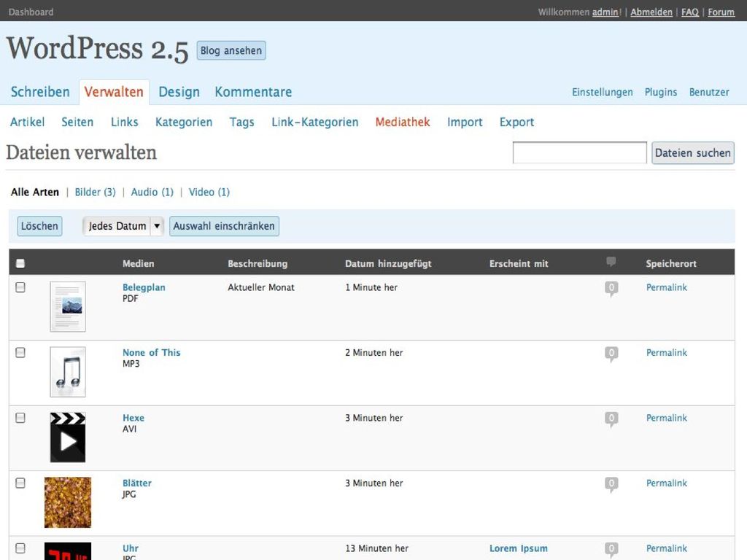Click the Hexe video clapperboard icon
Screen dimensions: 747x560
pos(68,437)
